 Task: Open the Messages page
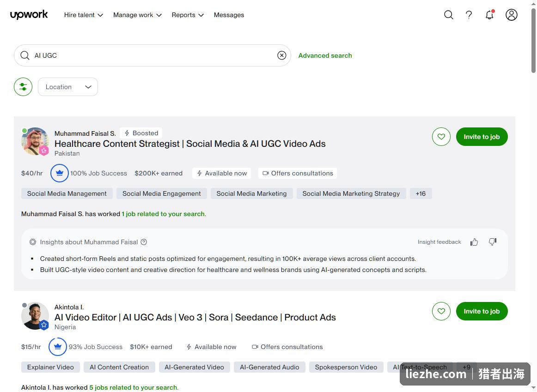[229, 15]
